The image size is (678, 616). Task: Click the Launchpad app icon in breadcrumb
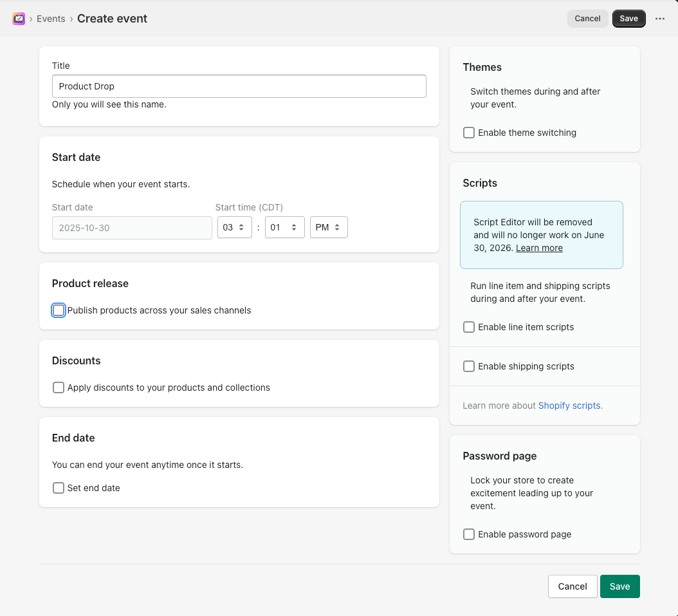tap(19, 19)
